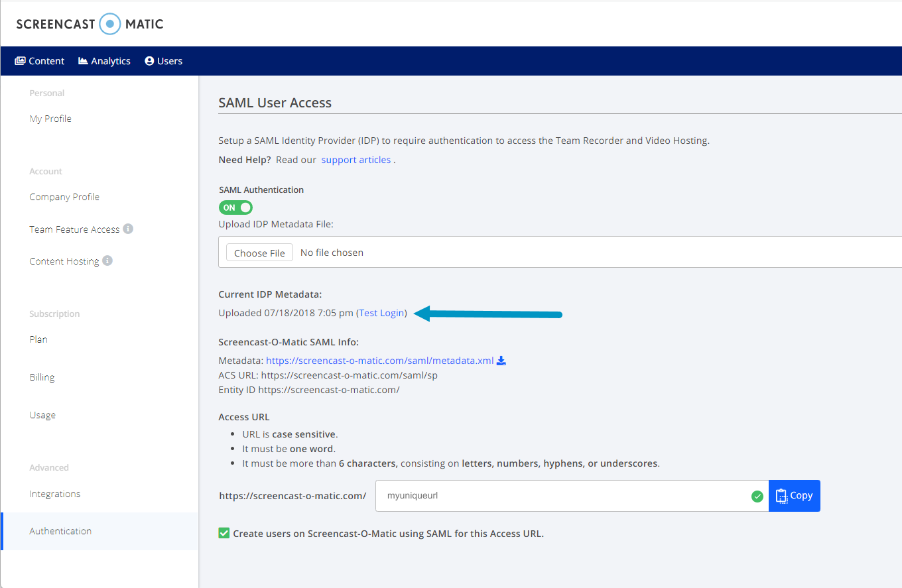Screen dimensions: 902x588
Task: Open the Usage page
Action: [42, 415]
